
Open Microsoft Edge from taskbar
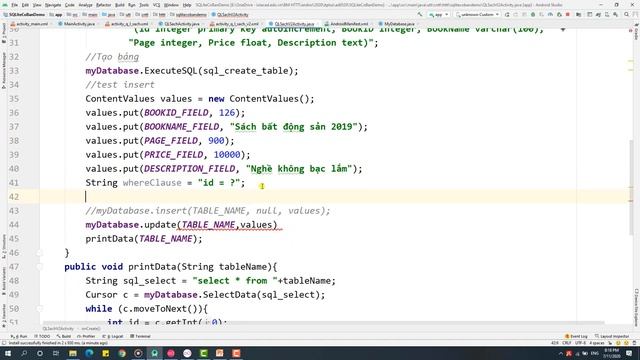(89, 353)
